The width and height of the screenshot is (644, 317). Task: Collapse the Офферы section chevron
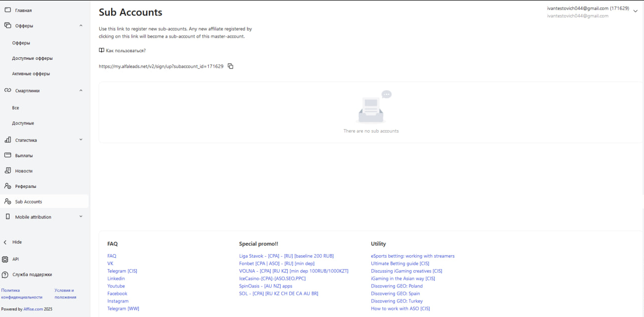pos(81,25)
